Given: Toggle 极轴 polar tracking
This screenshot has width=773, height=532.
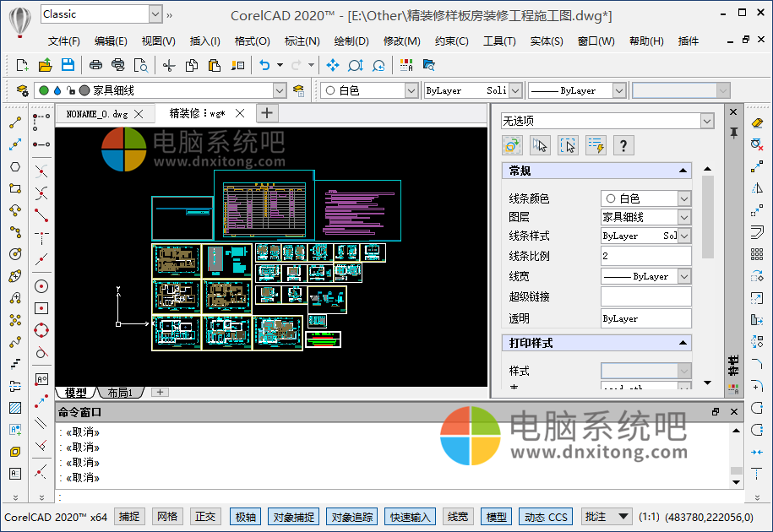Looking at the screenshot, I should tap(246, 517).
